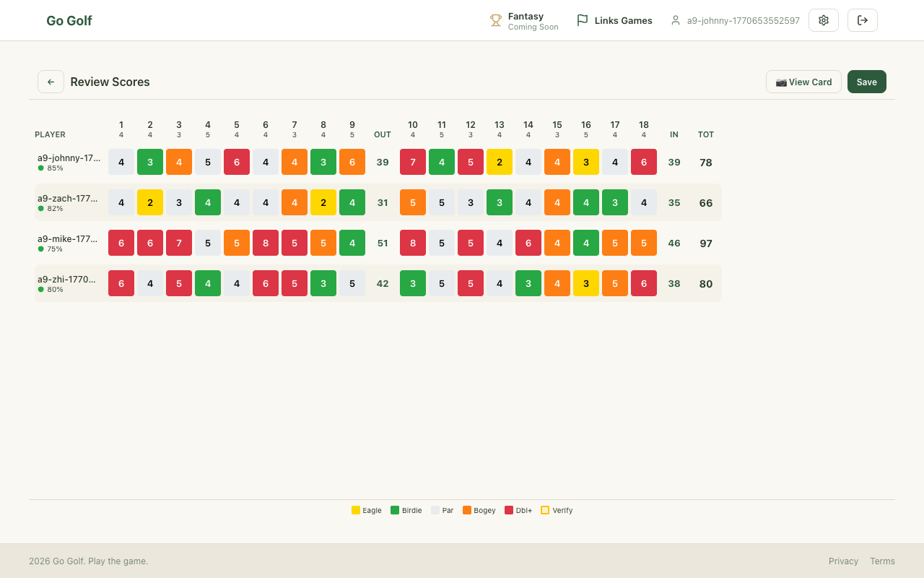Click the a9-mike player name
The height and width of the screenshot is (578, 924).
pos(67,238)
